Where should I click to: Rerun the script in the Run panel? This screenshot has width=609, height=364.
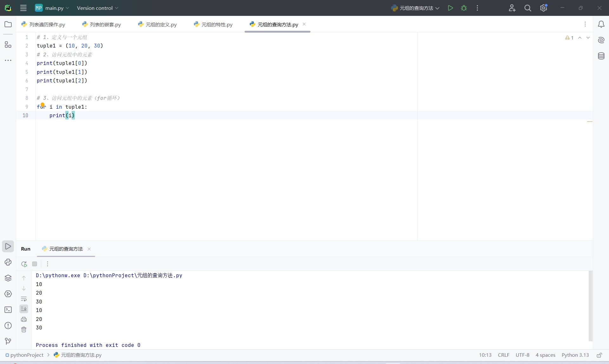pyautogui.click(x=24, y=264)
